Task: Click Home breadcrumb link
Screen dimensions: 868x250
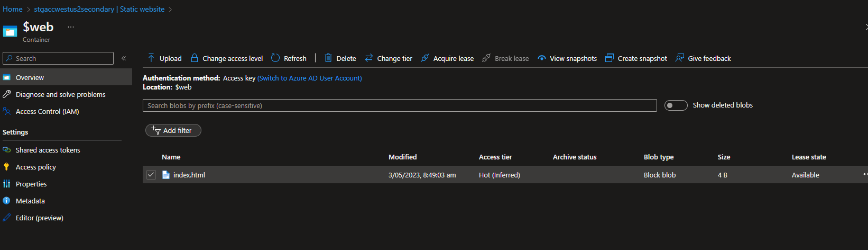Action: click(13, 9)
